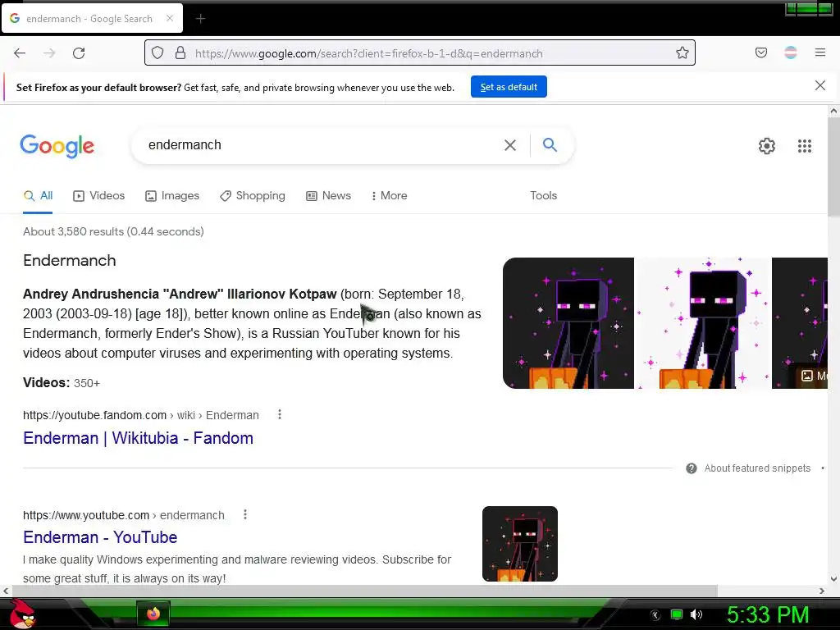Select Firefox in the taskbar
The width and height of the screenshot is (840, 630).
(153, 614)
